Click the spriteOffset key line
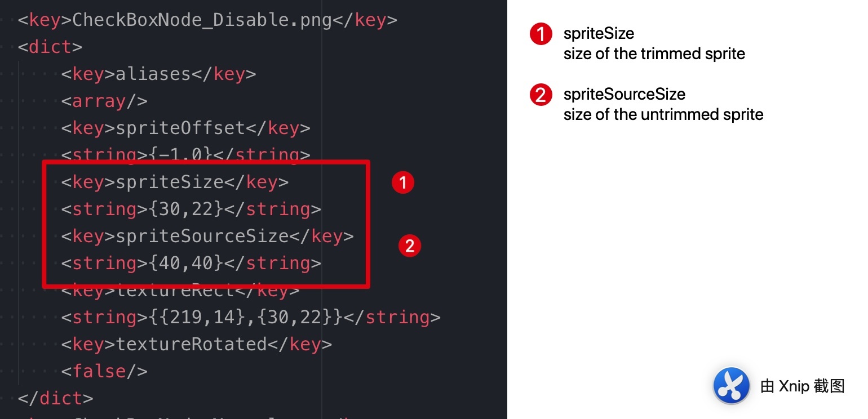The height and width of the screenshot is (419, 868). coord(185,128)
